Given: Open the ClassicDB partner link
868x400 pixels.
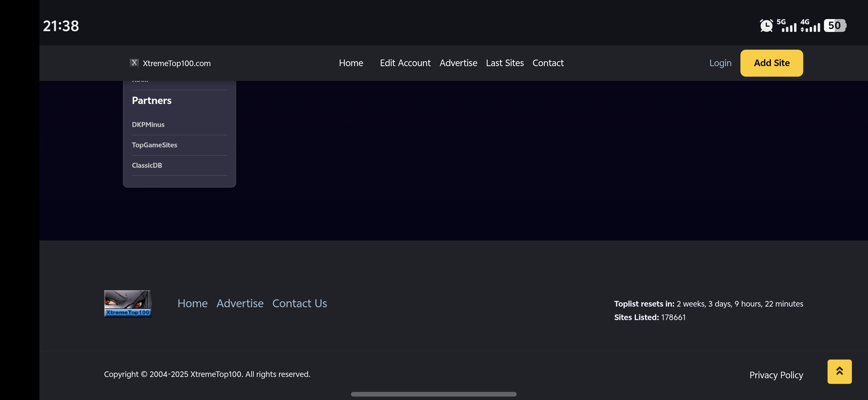Looking at the screenshot, I should tap(147, 165).
